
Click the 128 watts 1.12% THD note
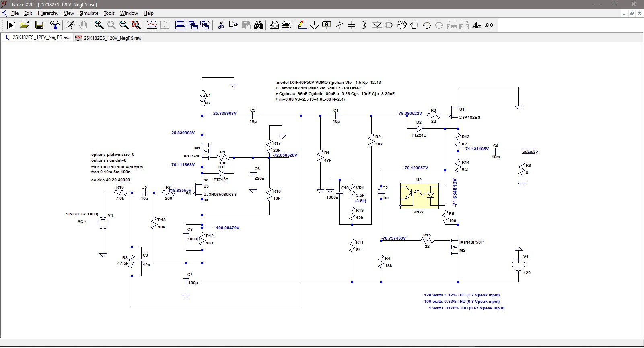point(462,295)
